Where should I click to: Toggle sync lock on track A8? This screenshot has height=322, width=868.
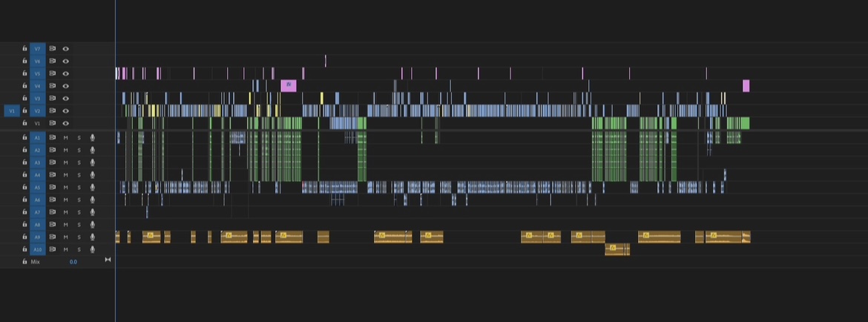click(x=53, y=224)
